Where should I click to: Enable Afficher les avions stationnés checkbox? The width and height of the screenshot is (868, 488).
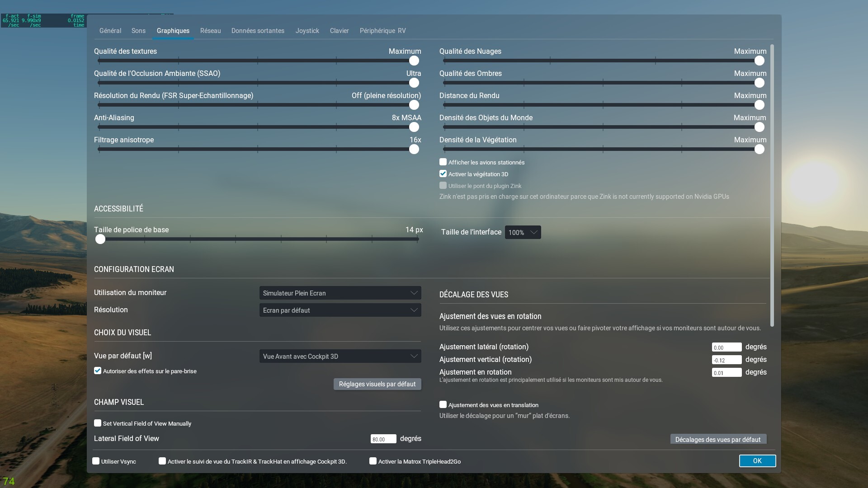click(443, 162)
